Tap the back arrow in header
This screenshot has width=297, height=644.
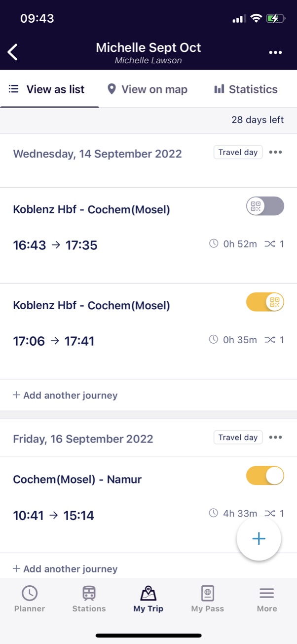pos(13,52)
